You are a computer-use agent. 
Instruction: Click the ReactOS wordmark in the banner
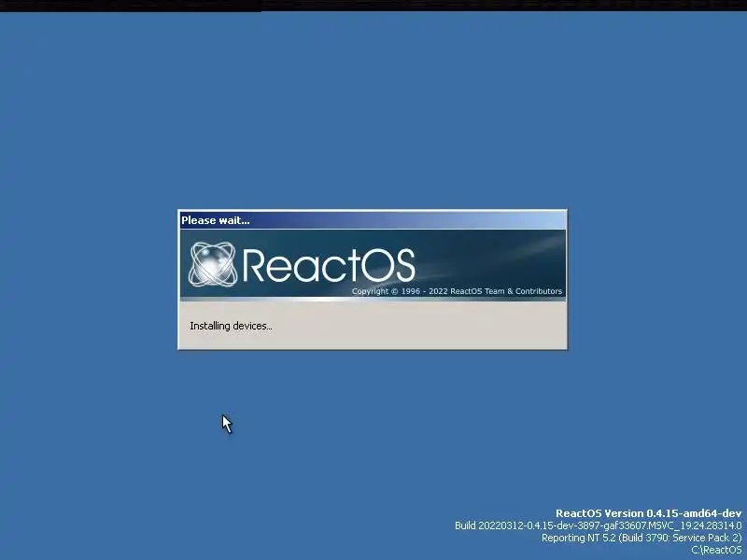(x=329, y=265)
